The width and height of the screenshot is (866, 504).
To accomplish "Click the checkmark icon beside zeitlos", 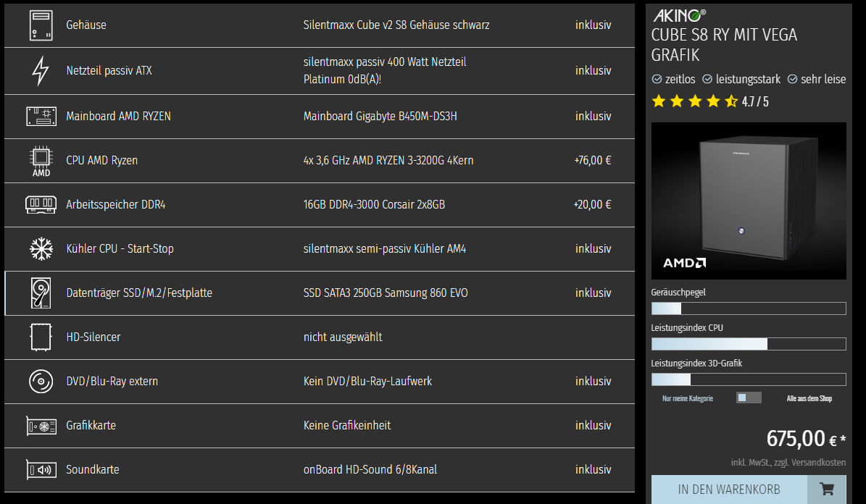I will [657, 80].
